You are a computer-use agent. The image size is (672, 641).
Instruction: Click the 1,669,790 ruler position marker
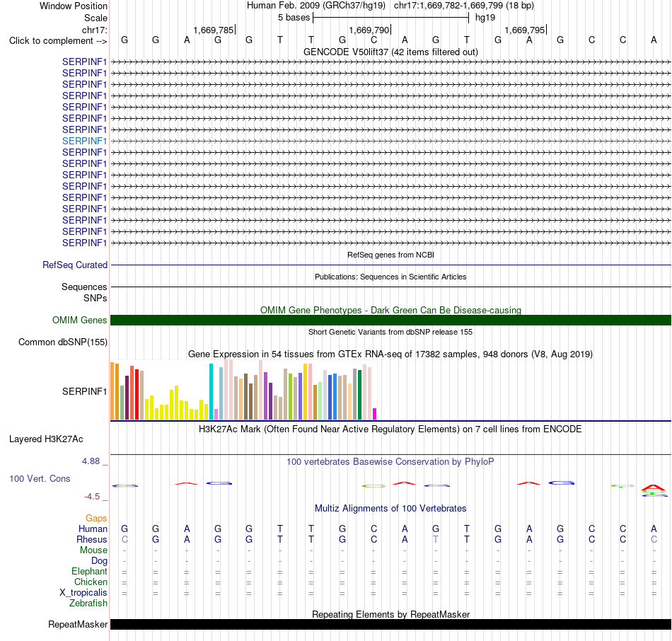[x=369, y=30]
